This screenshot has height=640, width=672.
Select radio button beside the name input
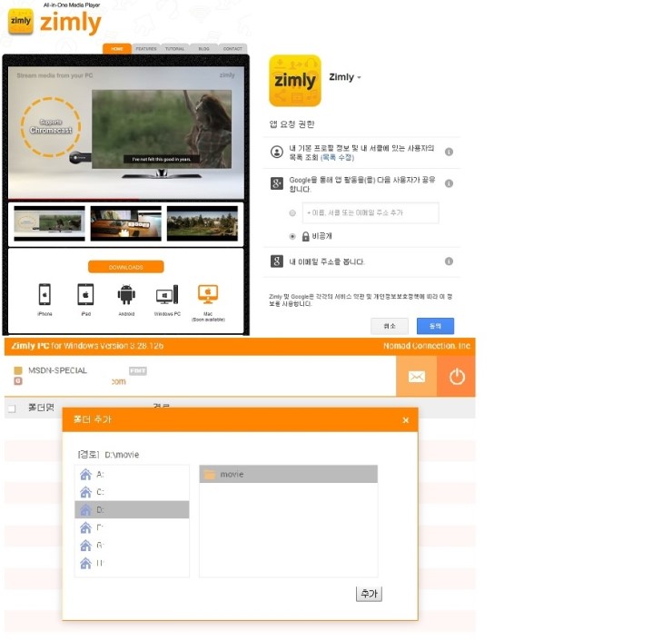292,213
